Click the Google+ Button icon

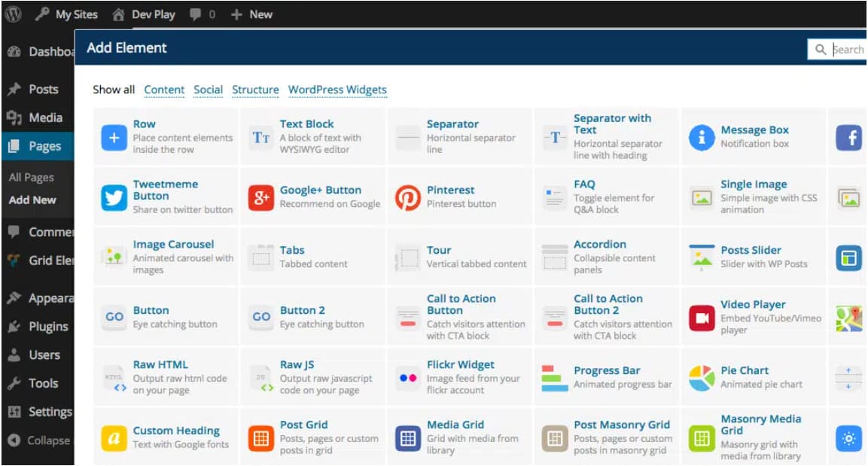pyautogui.click(x=260, y=197)
